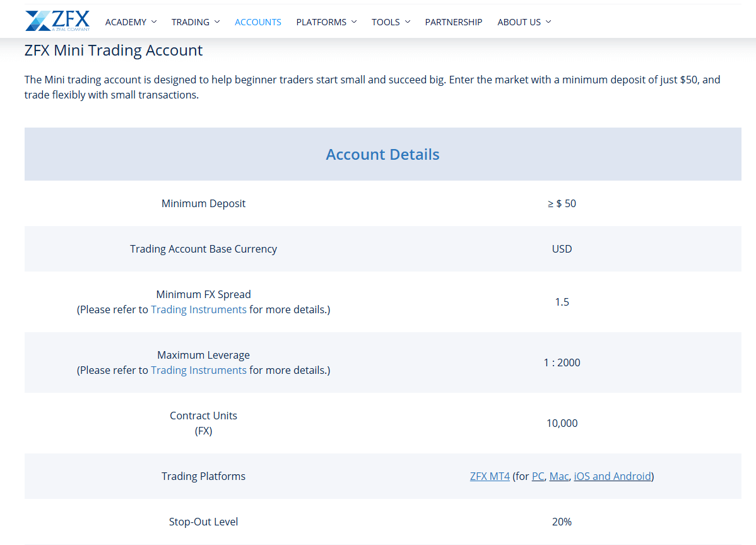
Task: Click Trading Account Base Currency label
Action: coord(203,249)
